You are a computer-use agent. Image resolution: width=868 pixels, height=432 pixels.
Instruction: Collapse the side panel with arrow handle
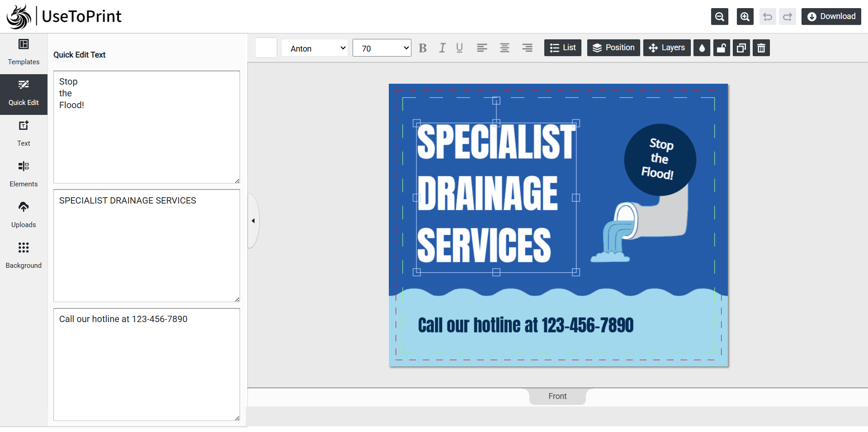(253, 221)
